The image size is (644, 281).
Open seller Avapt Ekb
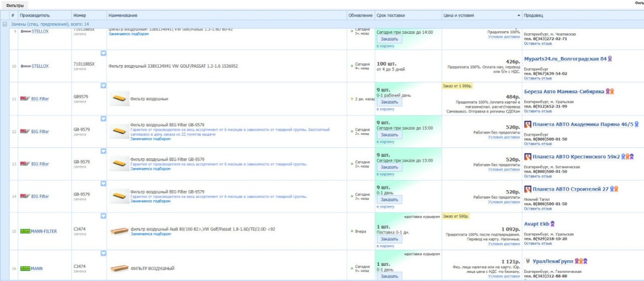click(x=537, y=223)
